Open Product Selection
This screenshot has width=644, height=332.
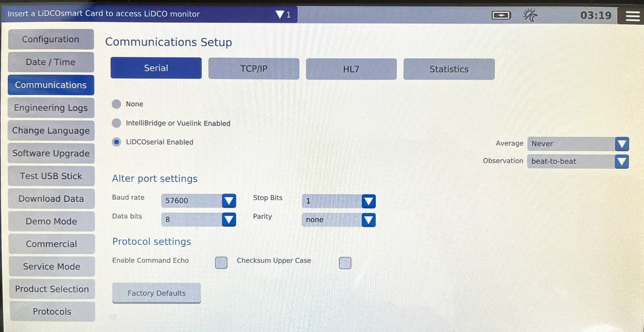tap(52, 289)
